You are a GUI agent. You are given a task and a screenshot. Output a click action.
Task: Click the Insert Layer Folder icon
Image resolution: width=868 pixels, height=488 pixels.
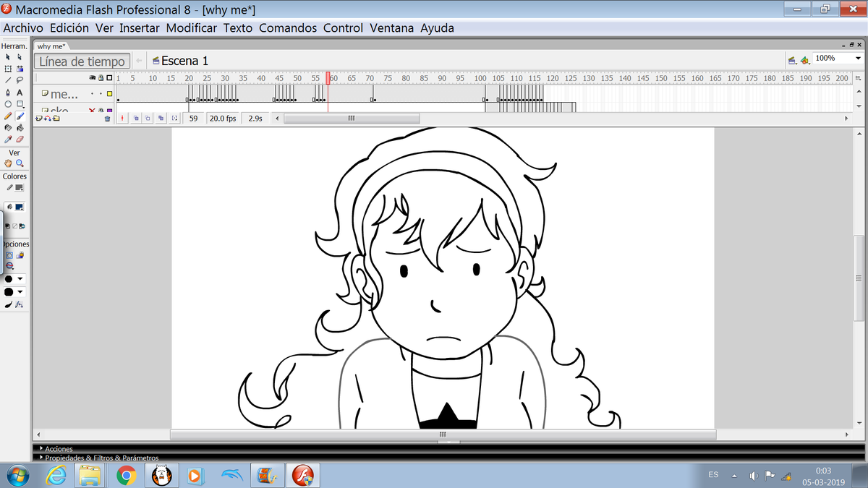pyautogui.click(x=56, y=118)
